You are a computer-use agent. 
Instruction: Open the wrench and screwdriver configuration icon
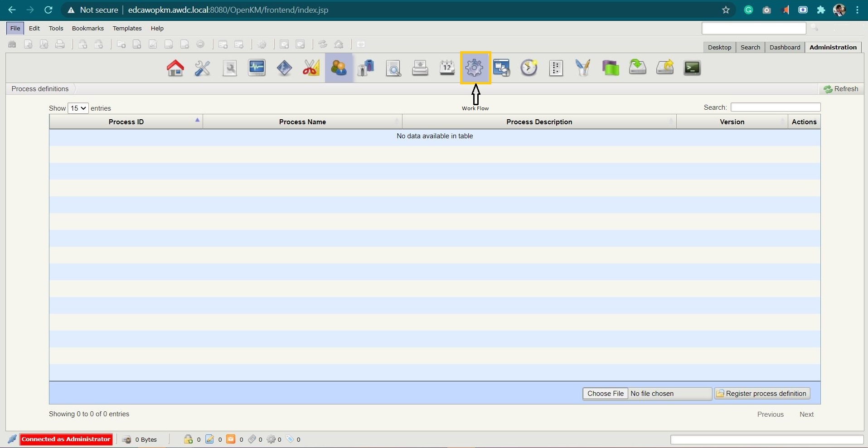point(202,68)
